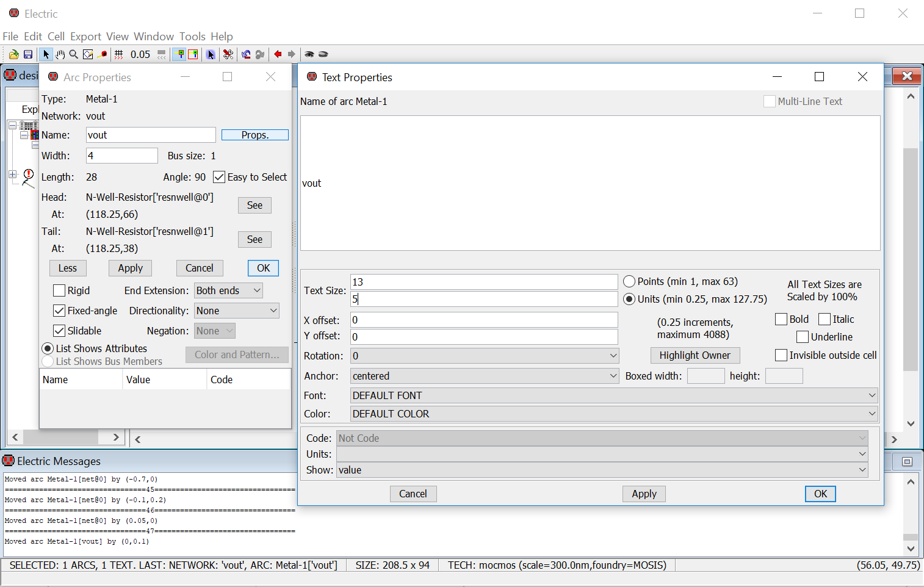
Task: Toggle the Bold checkbox
Action: pyautogui.click(x=781, y=319)
